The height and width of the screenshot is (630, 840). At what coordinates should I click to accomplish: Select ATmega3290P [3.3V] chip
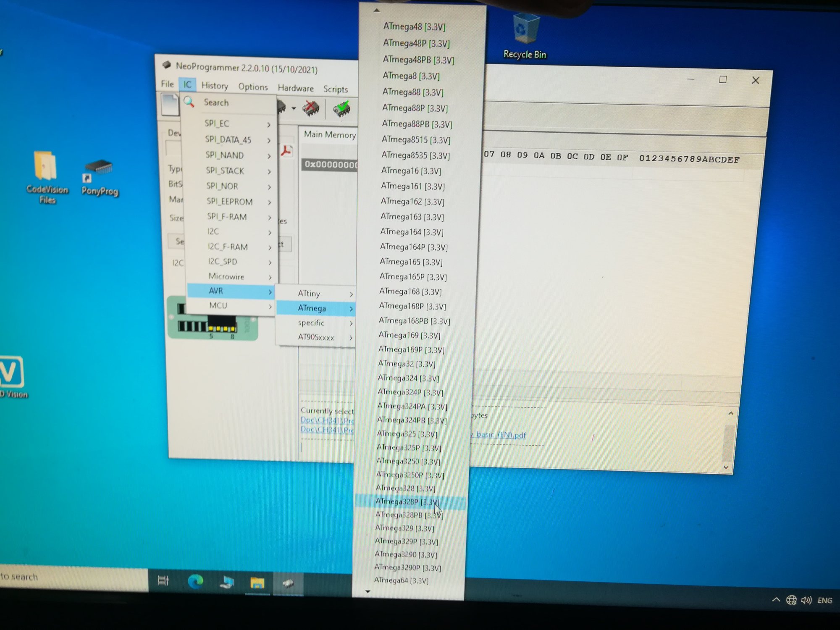[408, 567]
